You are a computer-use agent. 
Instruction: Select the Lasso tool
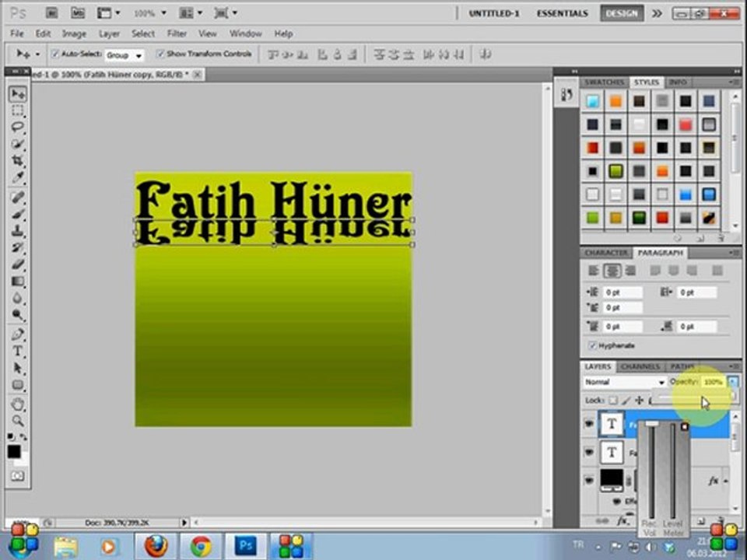point(18,127)
